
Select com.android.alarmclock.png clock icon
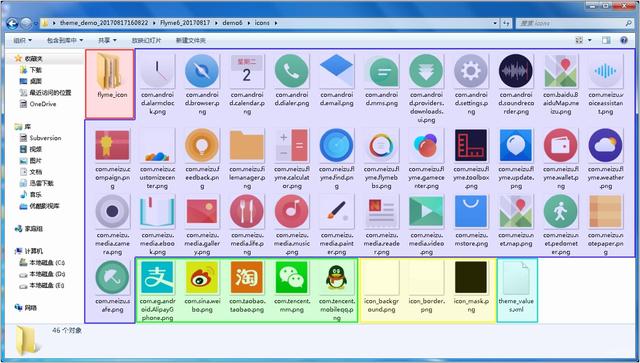tap(157, 71)
